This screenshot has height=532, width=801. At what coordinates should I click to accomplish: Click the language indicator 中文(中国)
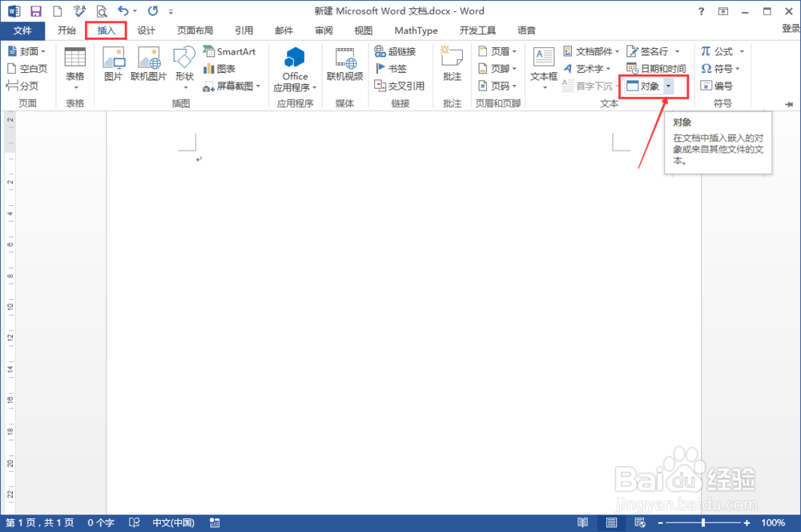[173, 523]
